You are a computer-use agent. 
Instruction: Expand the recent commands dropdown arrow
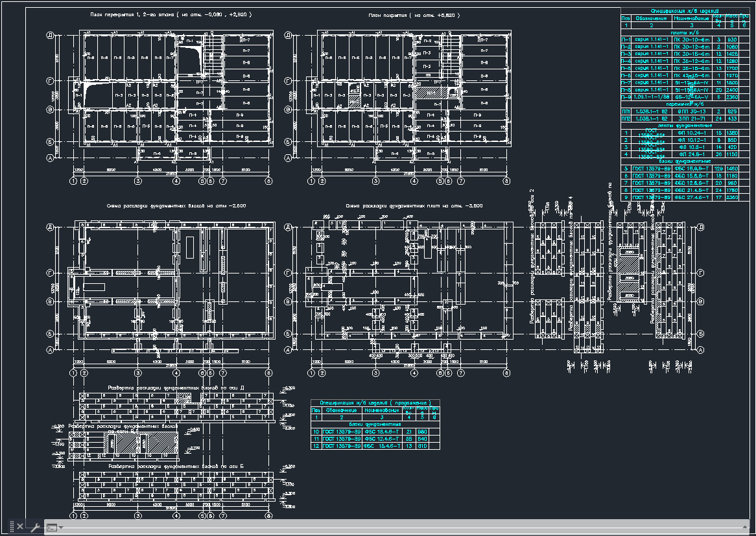point(61,528)
